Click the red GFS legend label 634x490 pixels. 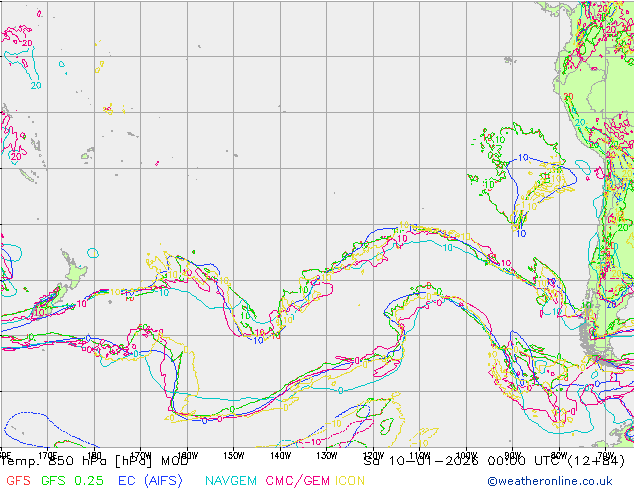(x=18, y=481)
